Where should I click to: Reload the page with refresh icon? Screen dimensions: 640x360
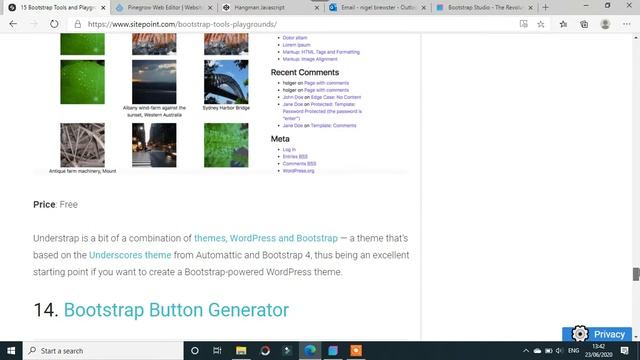(54, 24)
